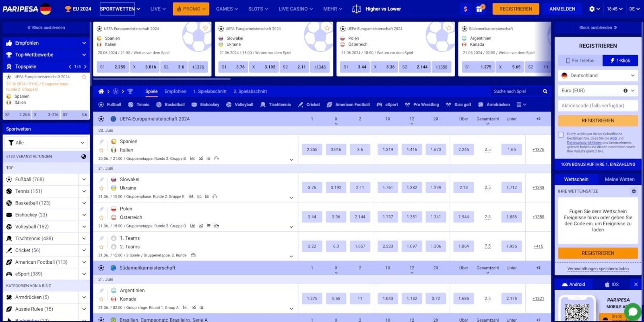Open the gift box bonus icon
644x322 pixels.
[x=479, y=9]
